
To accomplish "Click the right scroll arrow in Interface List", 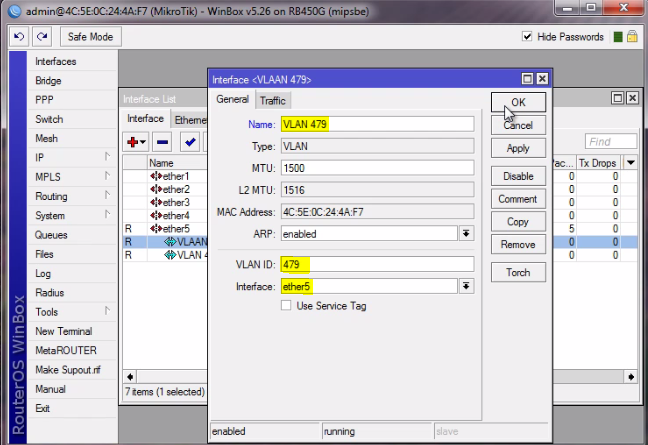I will (631, 377).
